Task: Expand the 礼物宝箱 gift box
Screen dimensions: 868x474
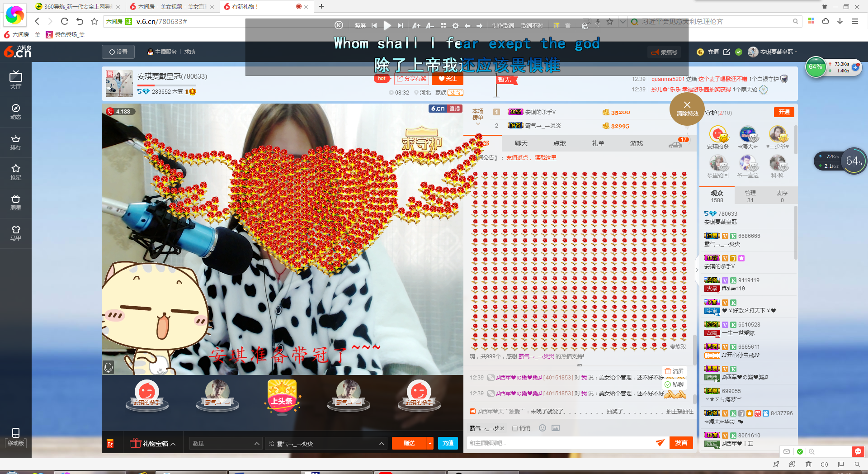Action: (x=153, y=443)
